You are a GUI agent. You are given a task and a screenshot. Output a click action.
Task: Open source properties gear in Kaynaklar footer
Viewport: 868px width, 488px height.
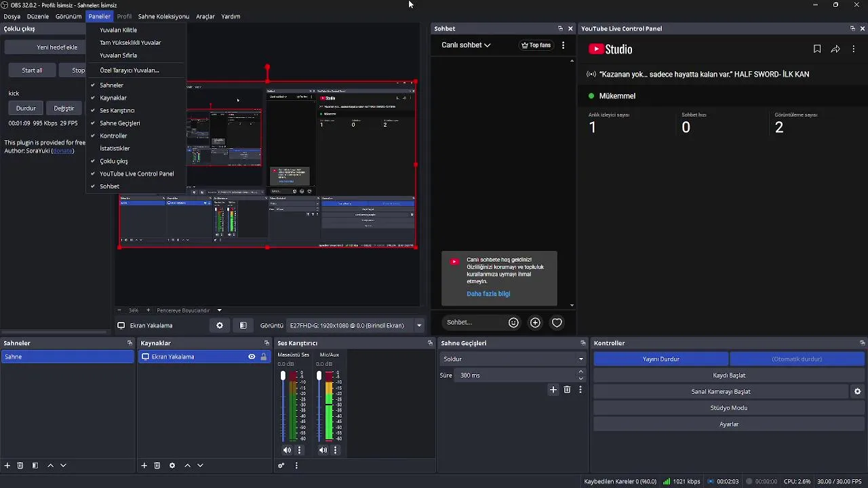click(172, 466)
